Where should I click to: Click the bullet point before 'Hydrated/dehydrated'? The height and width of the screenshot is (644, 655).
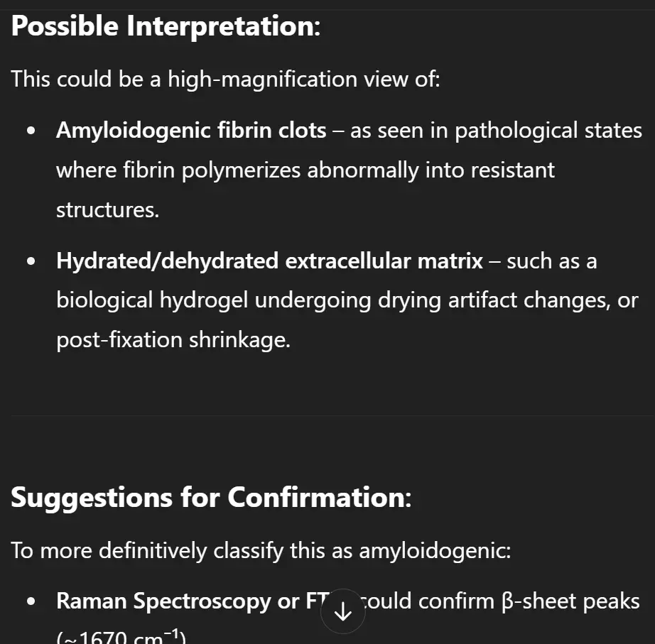[31, 261]
